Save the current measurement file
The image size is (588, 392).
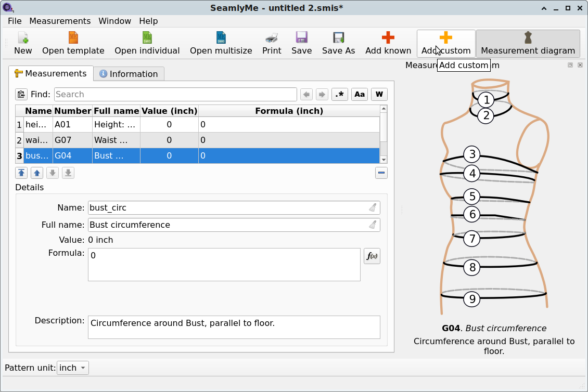301,44
